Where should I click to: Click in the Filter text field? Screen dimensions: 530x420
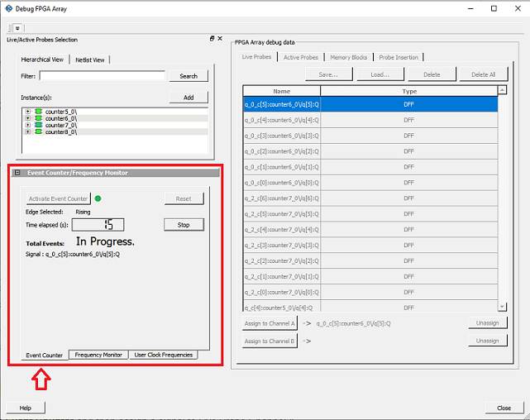click(102, 76)
